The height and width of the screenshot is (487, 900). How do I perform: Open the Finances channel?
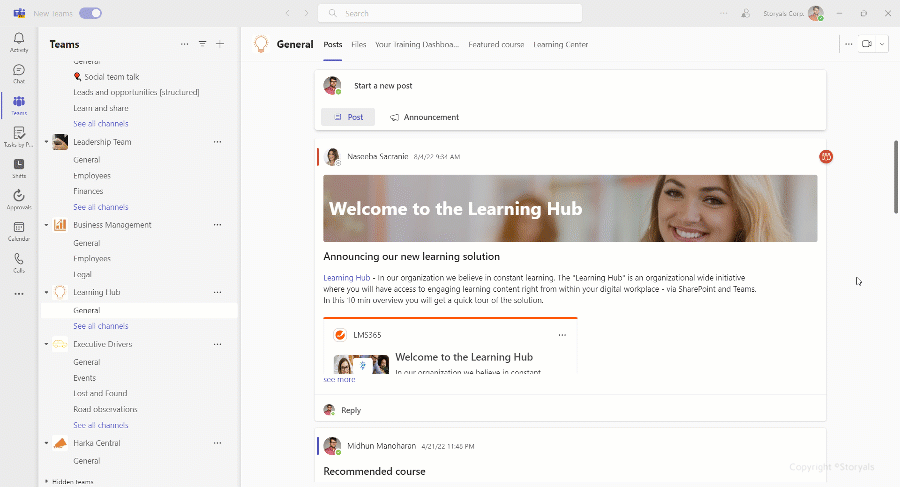pos(88,191)
